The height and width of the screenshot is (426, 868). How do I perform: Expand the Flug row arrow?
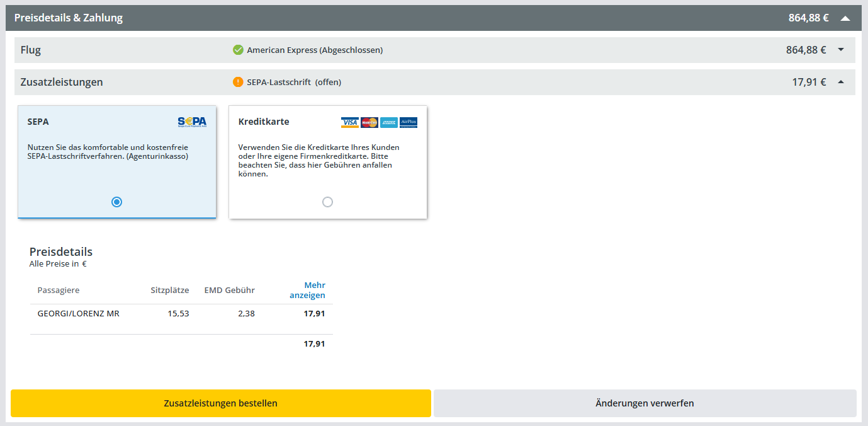click(x=841, y=50)
